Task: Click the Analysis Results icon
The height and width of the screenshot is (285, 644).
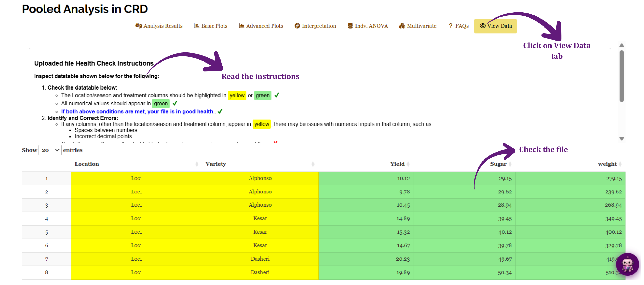Action: [139, 26]
